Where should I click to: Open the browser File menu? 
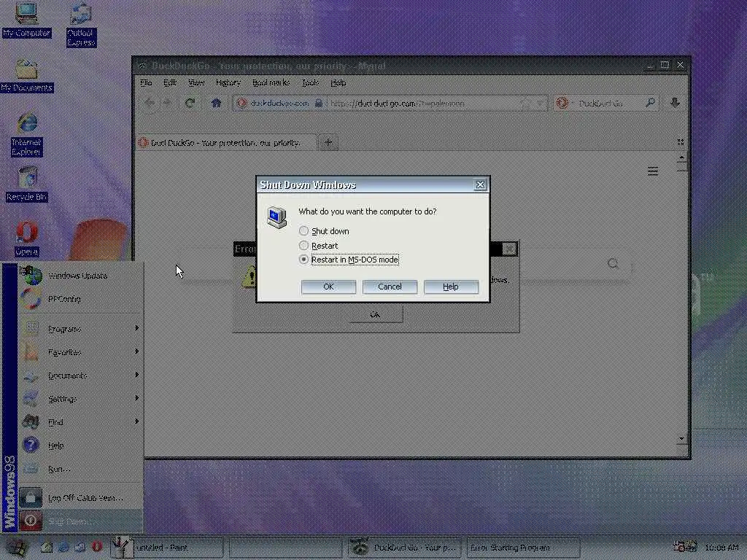click(x=146, y=83)
